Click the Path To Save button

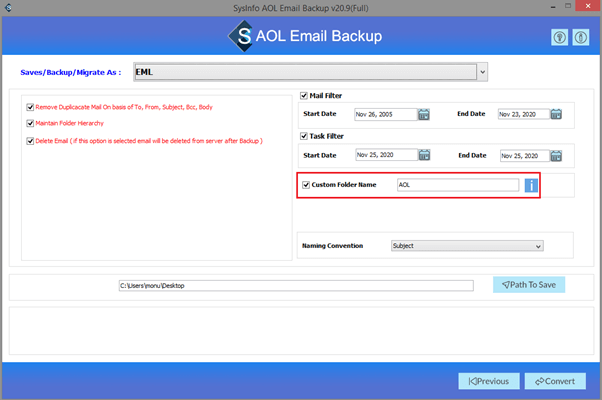(x=529, y=285)
